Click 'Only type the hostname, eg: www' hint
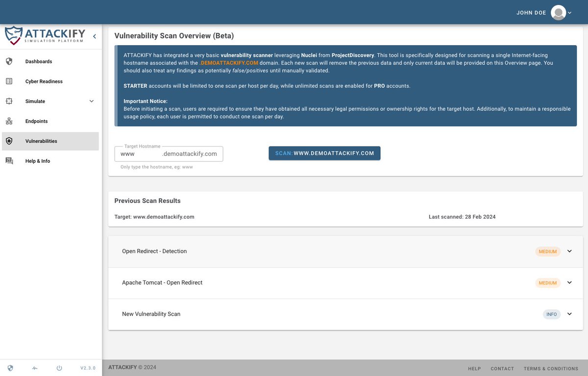The height and width of the screenshot is (376, 588). click(x=157, y=167)
